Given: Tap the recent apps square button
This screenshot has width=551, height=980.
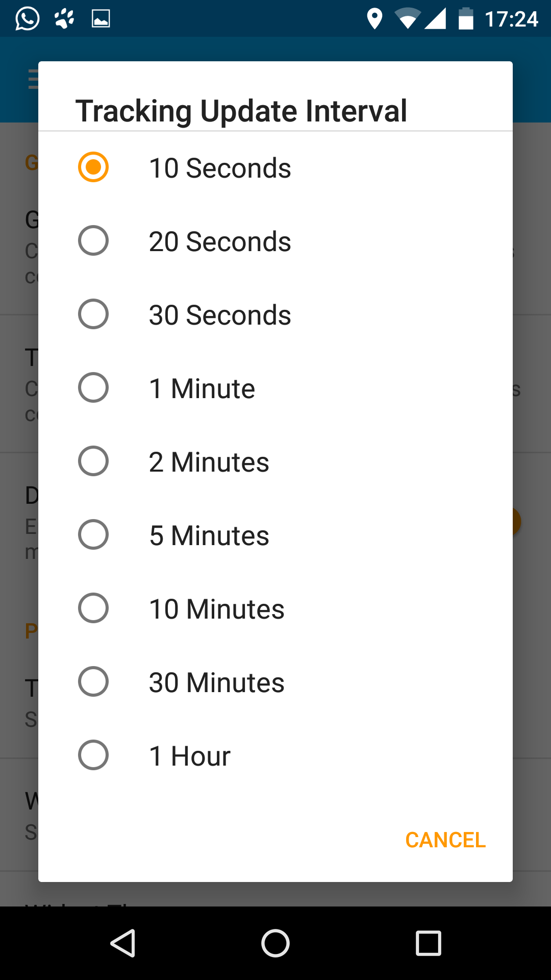Looking at the screenshot, I should pos(429,943).
